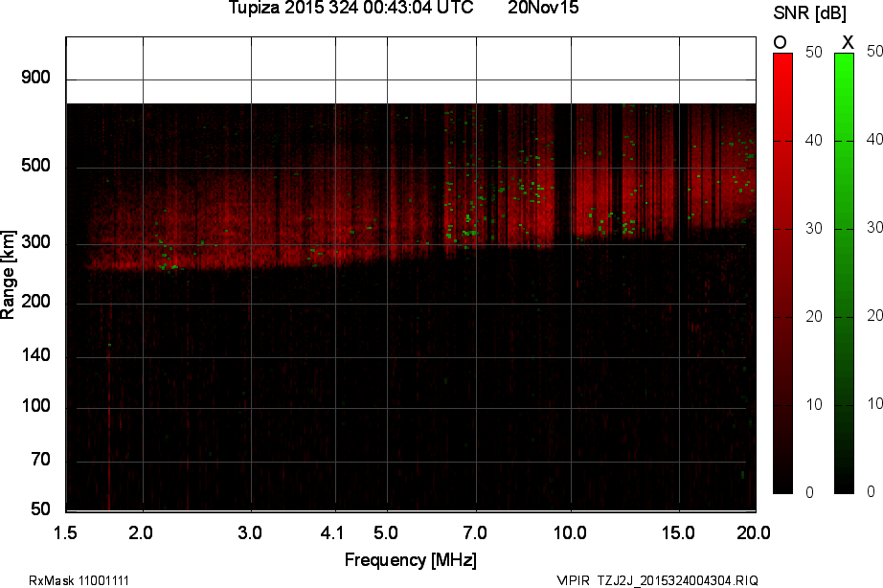Click the 4.1 tick on frequency axis
The height and width of the screenshot is (588, 883).
click(333, 531)
